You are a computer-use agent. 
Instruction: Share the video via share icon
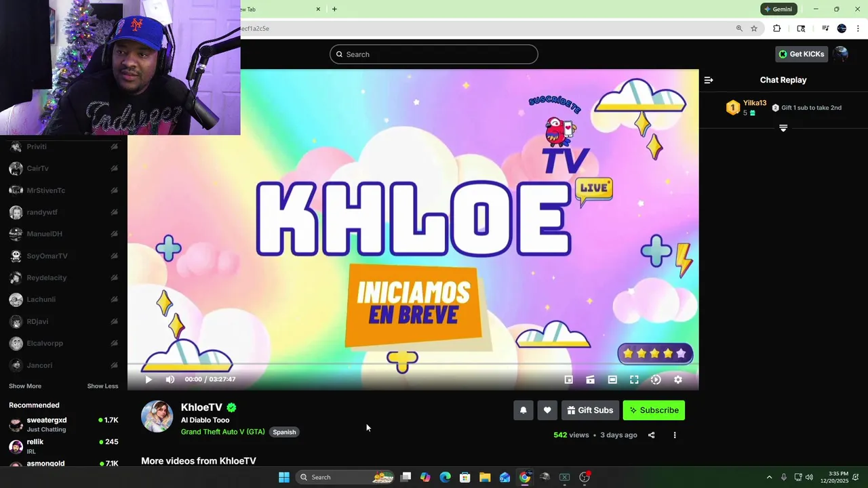651,435
